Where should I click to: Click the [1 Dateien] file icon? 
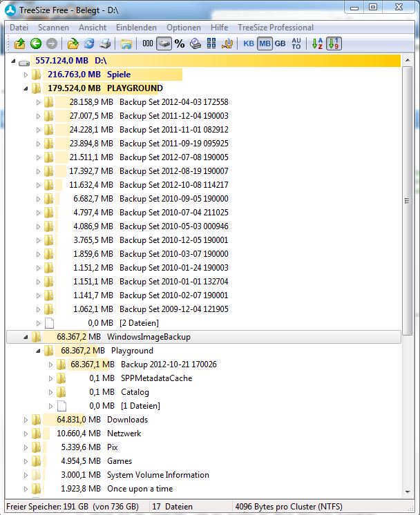[61, 406]
